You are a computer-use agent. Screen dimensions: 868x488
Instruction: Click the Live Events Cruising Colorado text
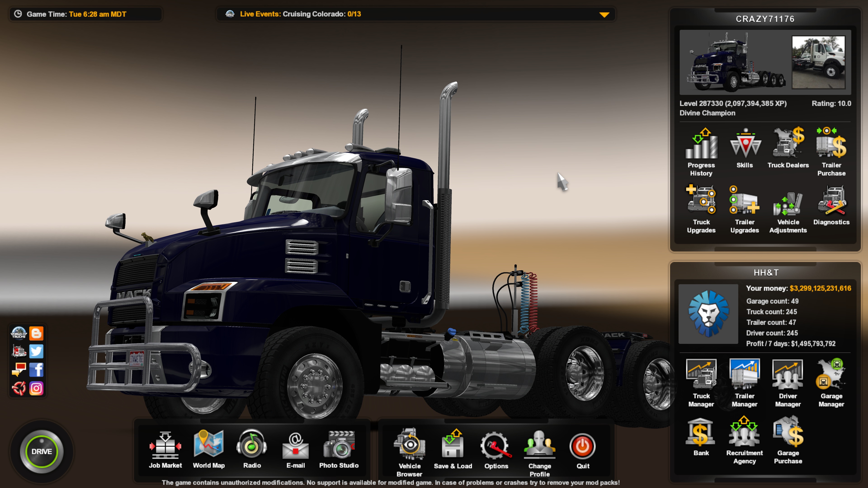[x=300, y=14]
